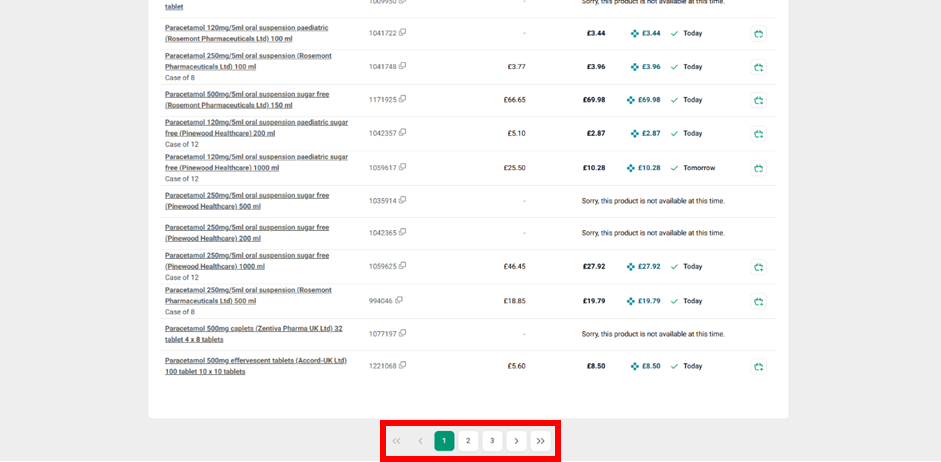This screenshot has width=941, height=462.
Task: Go to page 3 of results
Action: pyautogui.click(x=492, y=441)
